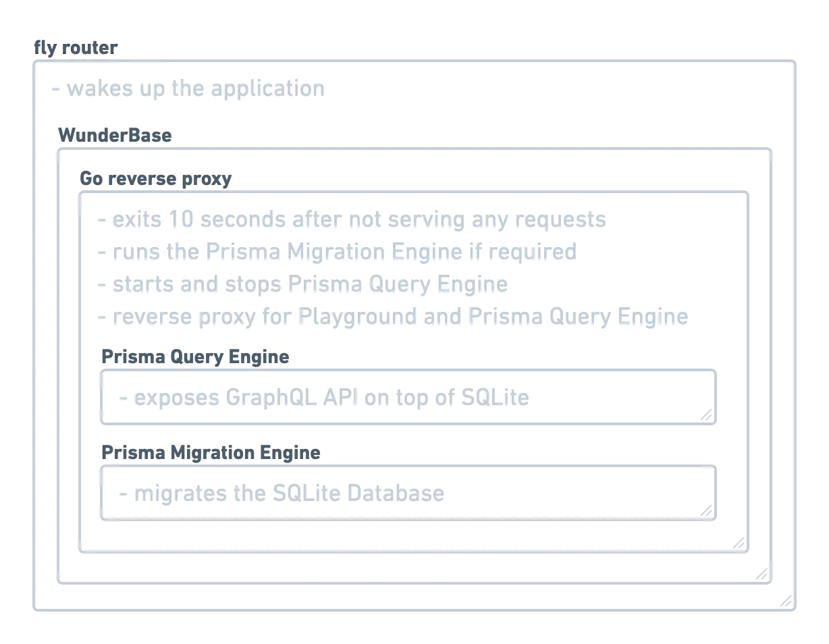Click the Prisma Migration Engine resize handle
The height and width of the screenshot is (644, 829).
[x=707, y=510]
